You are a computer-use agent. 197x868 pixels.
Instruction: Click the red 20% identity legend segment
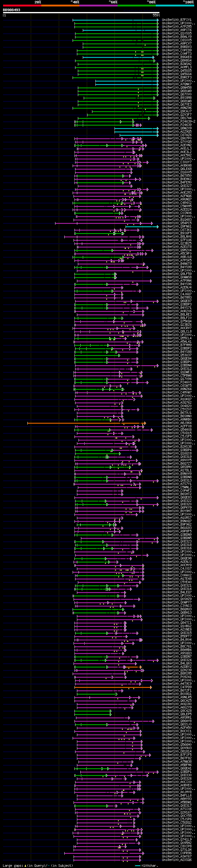[x=22, y=6]
